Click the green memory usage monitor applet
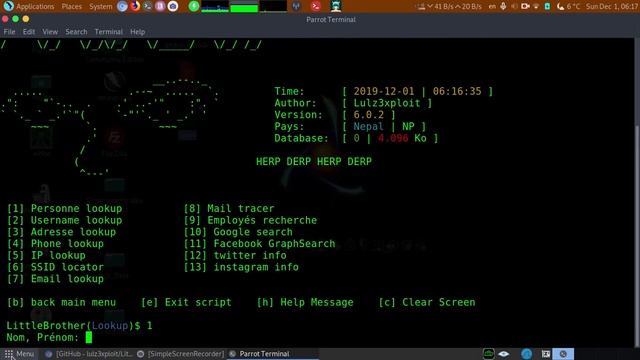Viewport: 640px width, 360px height. pyautogui.click(x=244, y=6)
